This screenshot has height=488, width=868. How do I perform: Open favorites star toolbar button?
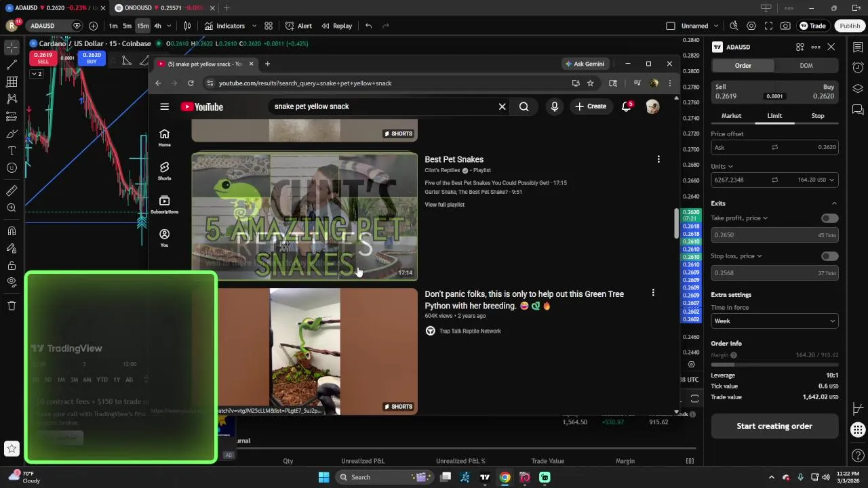pos(12,448)
